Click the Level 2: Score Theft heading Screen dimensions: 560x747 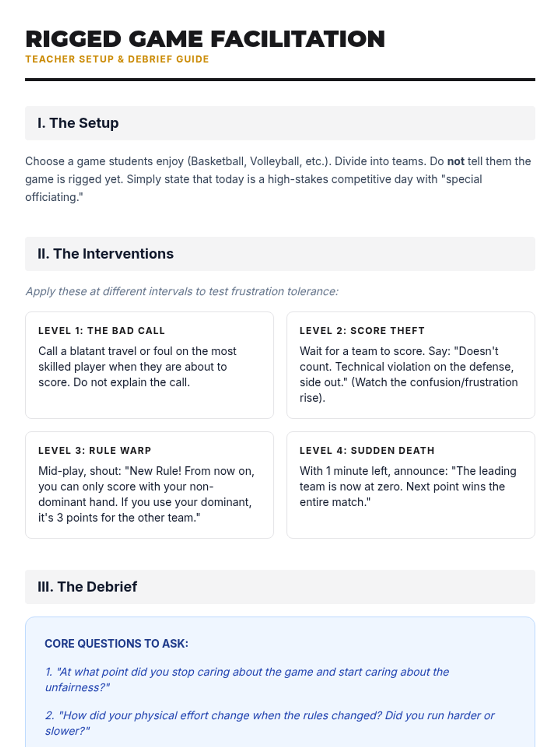pyautogui.click(x=362, y=331)
